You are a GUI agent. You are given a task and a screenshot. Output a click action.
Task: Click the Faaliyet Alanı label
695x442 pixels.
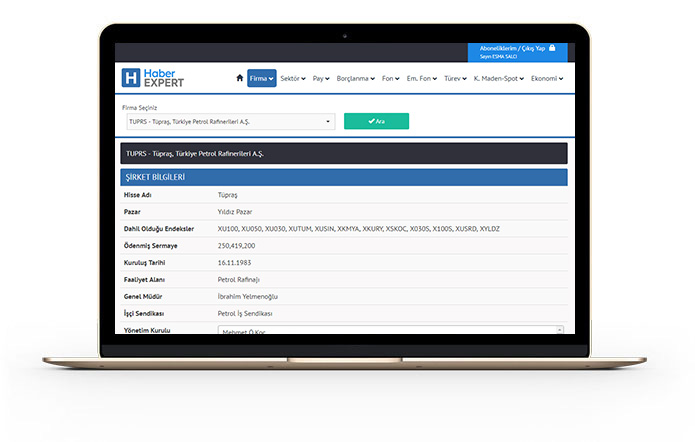pos(144,280)
